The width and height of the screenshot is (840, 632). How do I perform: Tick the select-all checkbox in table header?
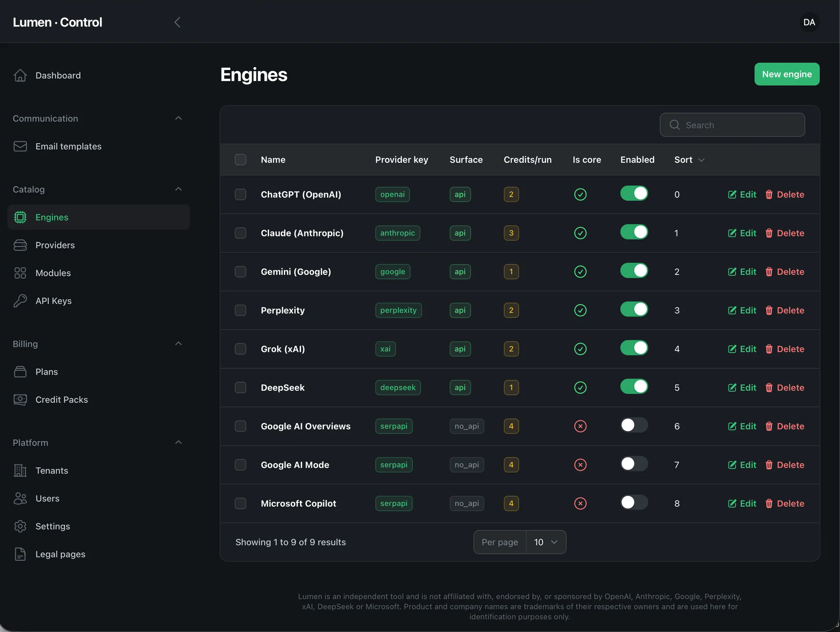pos(240,160)
